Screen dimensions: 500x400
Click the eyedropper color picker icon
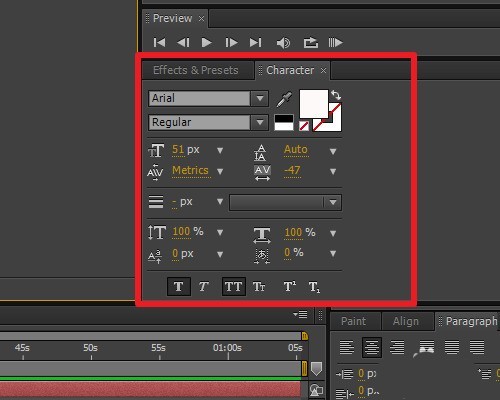(284, 99)
